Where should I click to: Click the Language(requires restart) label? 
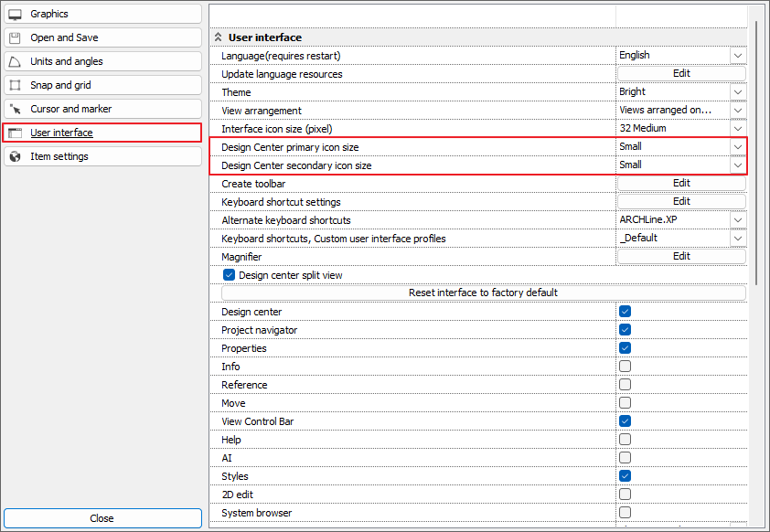(281, 56)
